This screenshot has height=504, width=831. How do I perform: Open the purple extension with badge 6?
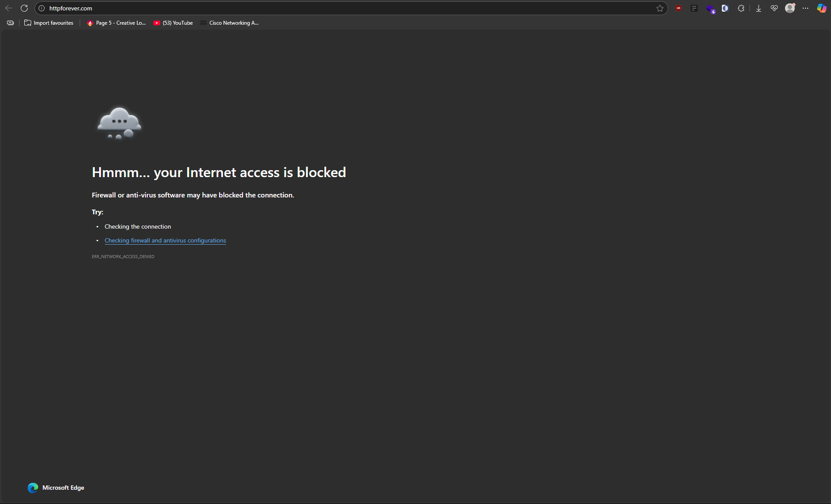(710, 9)
